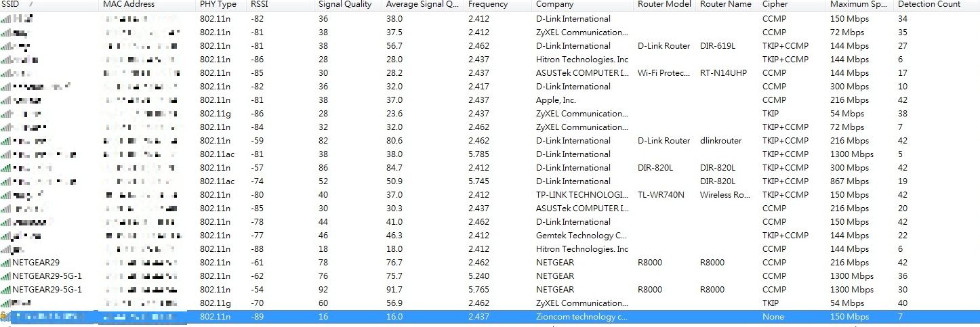Image resolution: width=980 pixels, height=327 pixels.
Task: Click the 91.7 average signal quality cell
Action: [394, 290]
